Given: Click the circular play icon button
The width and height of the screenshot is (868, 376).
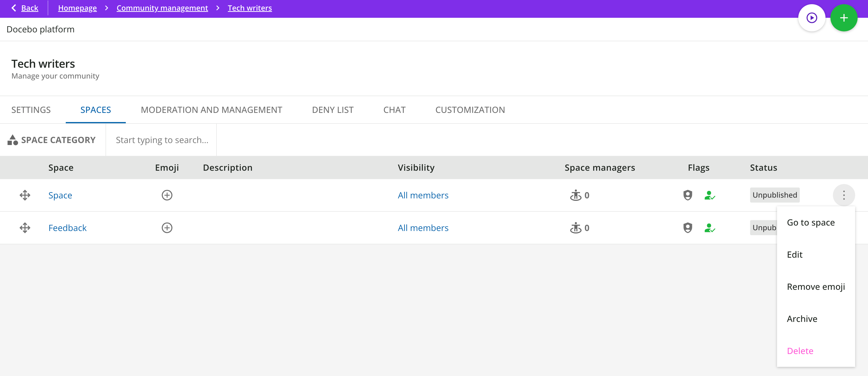Looking at the screenshot, I should (x=811, y=18).
